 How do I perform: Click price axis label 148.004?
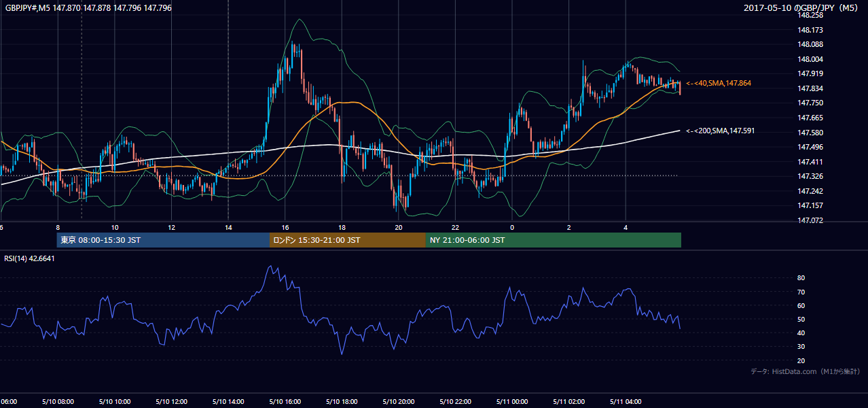coord(812,59)
